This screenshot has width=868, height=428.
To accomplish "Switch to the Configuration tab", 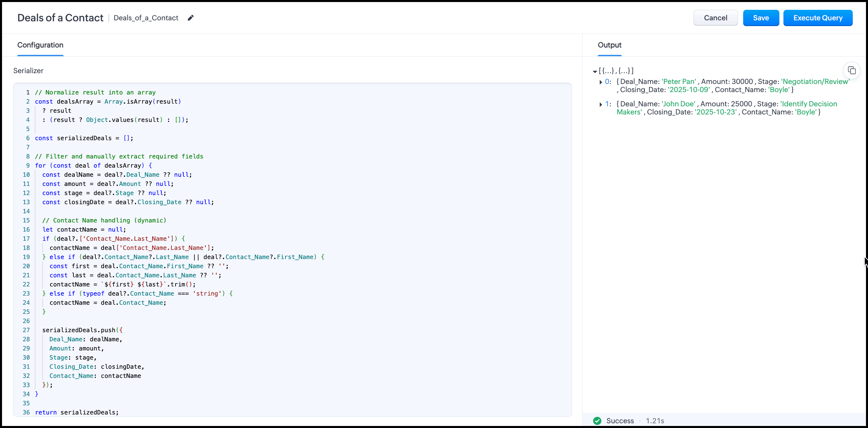I will 40,45.
